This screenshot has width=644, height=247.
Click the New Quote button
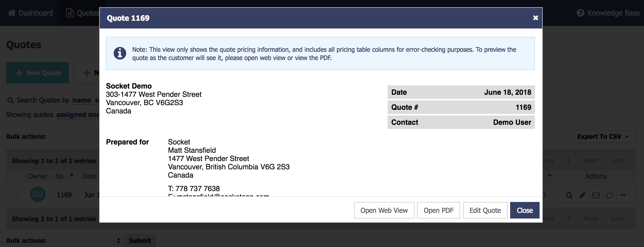[37, 73]
